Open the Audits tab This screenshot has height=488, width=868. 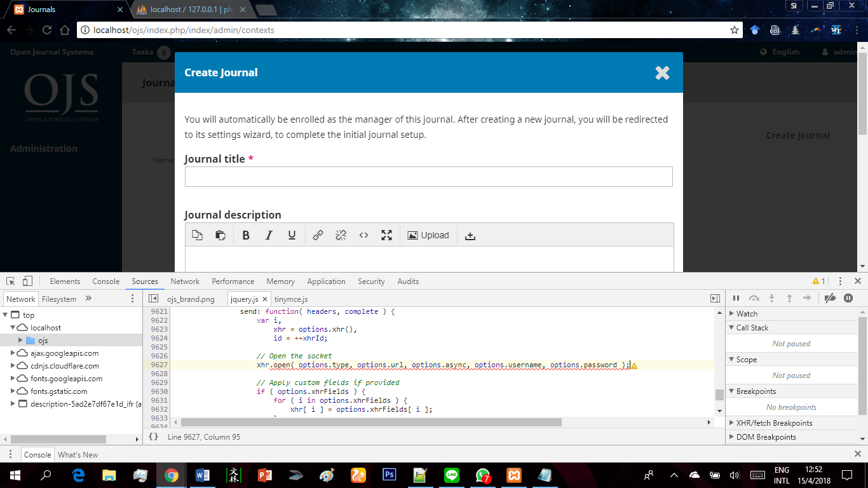pos(408,281)
